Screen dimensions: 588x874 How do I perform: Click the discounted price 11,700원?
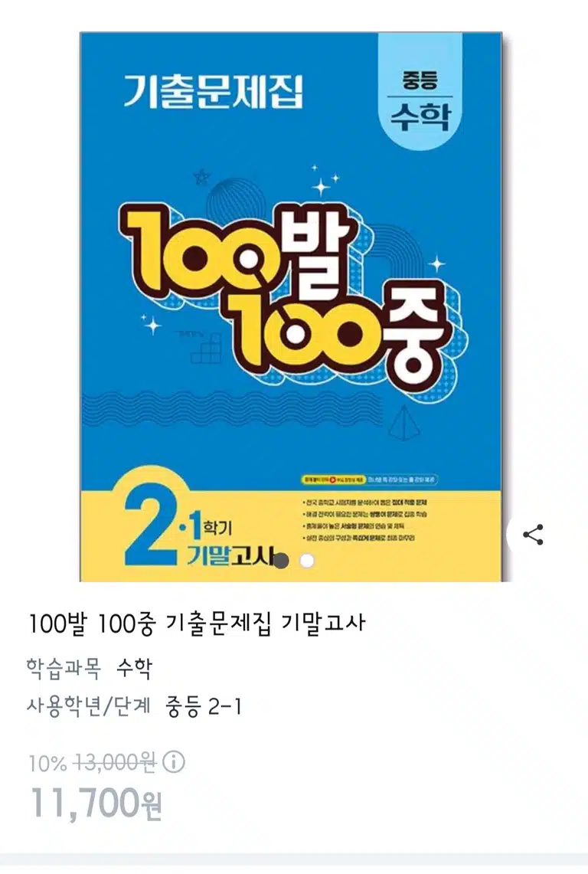pyautogui.click(x=95, y=803)
